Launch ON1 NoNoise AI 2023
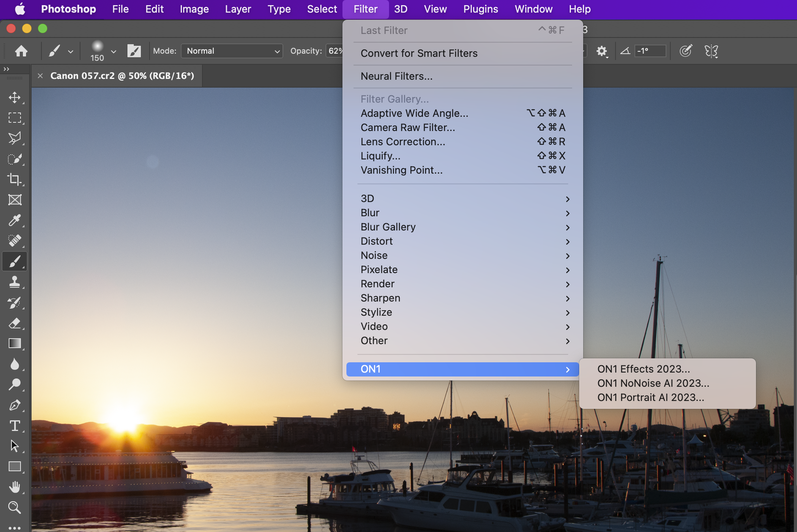797x532 pixels. tap(668, 383)
